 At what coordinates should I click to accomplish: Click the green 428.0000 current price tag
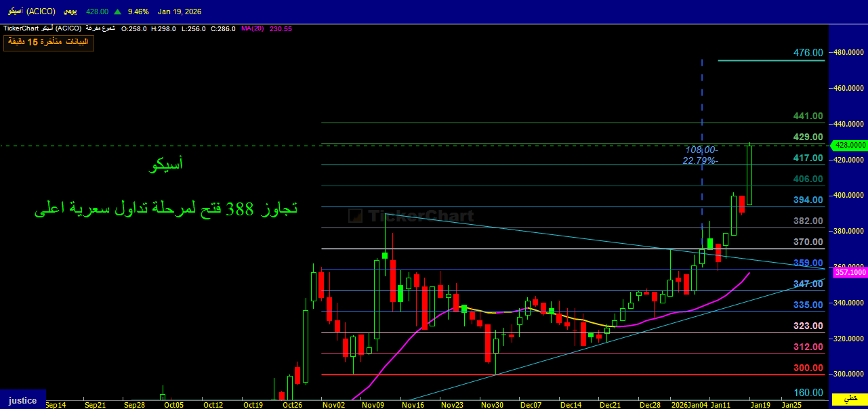[850, 145]
